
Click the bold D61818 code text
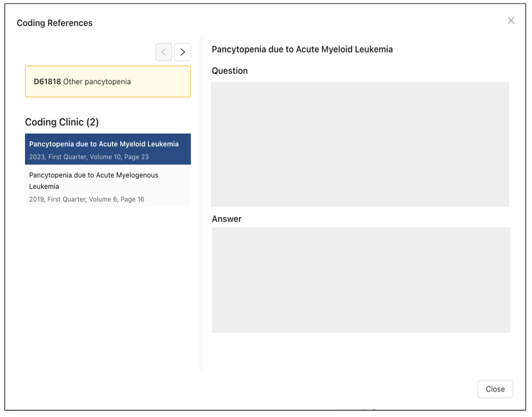coord(47,82)
